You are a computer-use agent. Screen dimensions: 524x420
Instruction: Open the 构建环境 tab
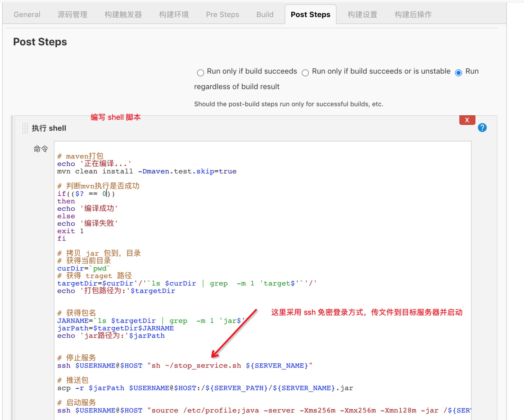[x=174, y=14]
